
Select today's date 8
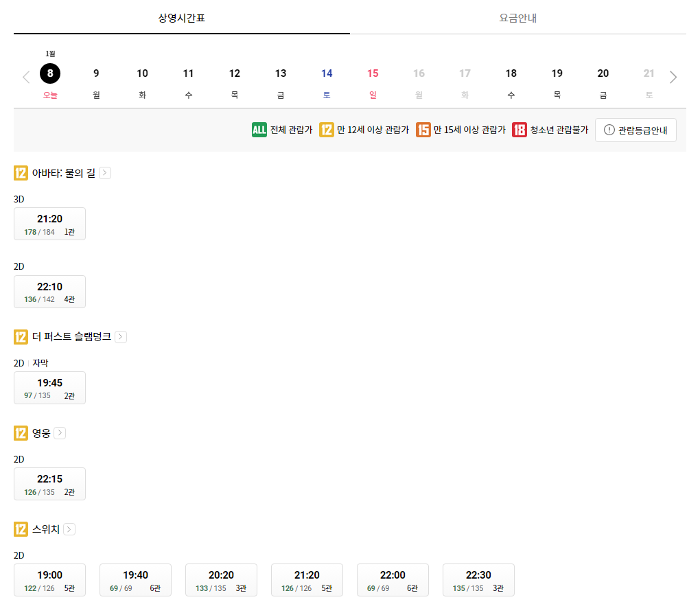pos(50,73)
